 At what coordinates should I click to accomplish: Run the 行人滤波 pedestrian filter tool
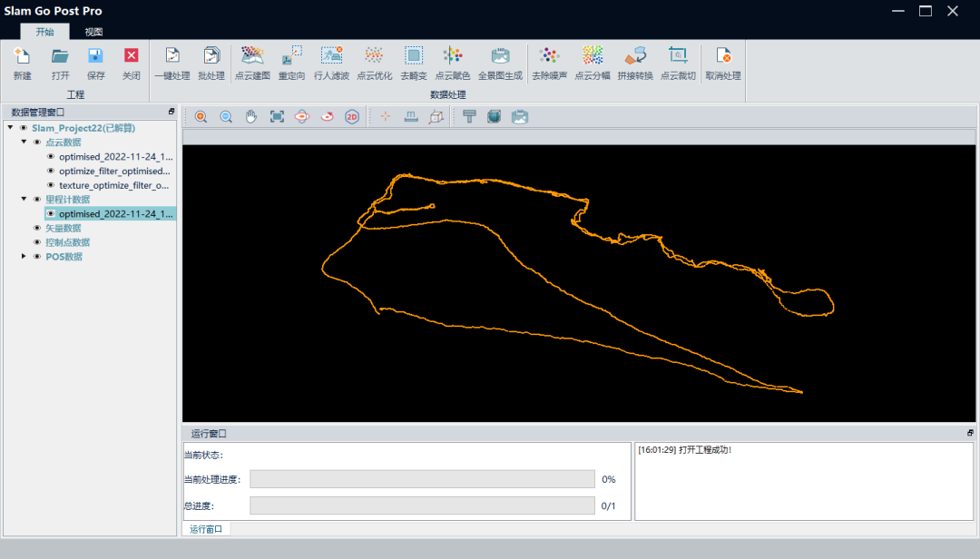pos(331,56)
